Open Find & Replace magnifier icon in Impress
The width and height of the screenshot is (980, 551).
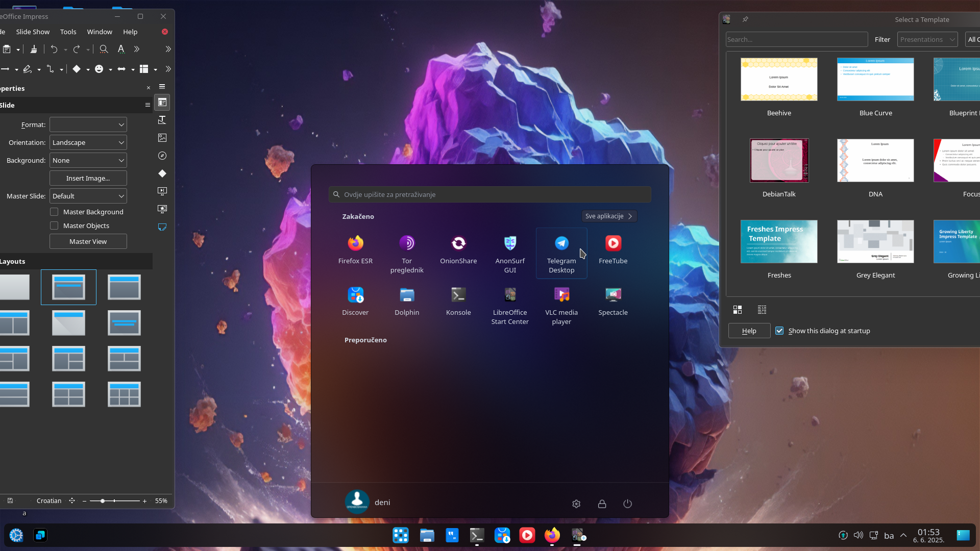104,49
